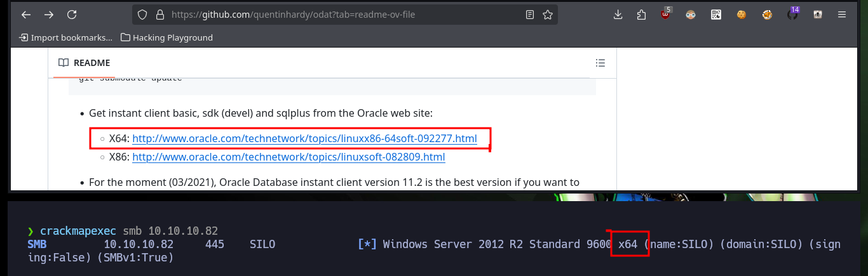Show the padlock site security details
Viewport: 868px width, 276px height.
click(159, 14)
